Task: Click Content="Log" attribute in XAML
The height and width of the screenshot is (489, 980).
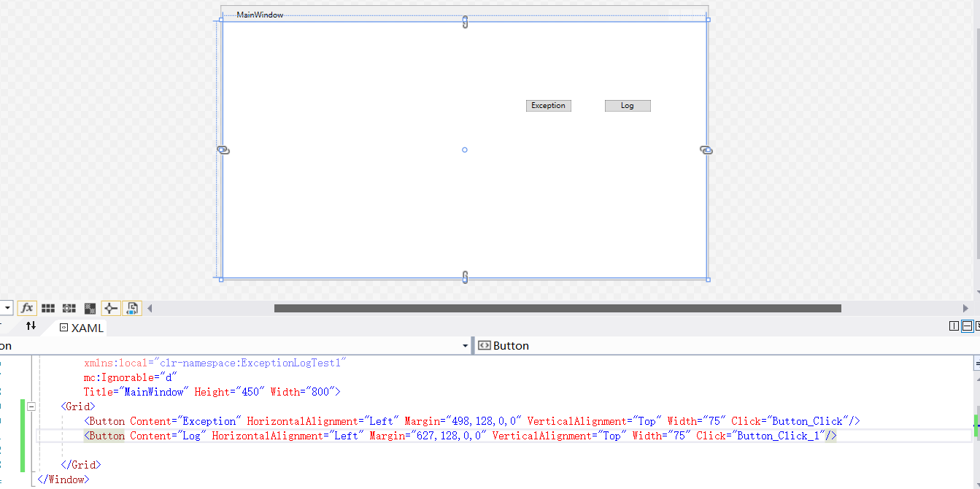Action: point(169,436)
